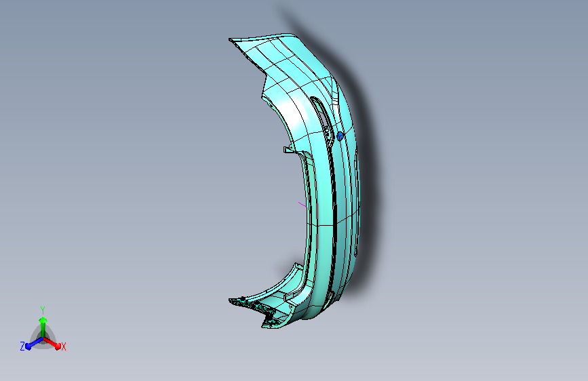The width and height of the screenshot is (588, 381).
Task: Select the small blue feature on bumper
Action: tap(340, 136)
